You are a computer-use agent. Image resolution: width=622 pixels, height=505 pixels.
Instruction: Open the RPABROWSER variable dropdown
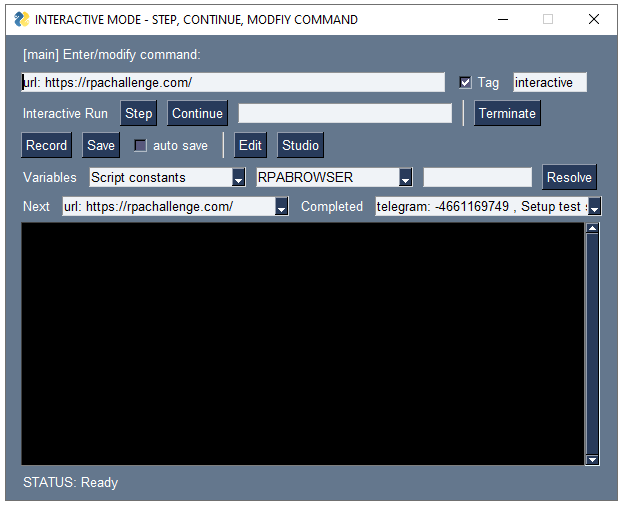point(406,178)
